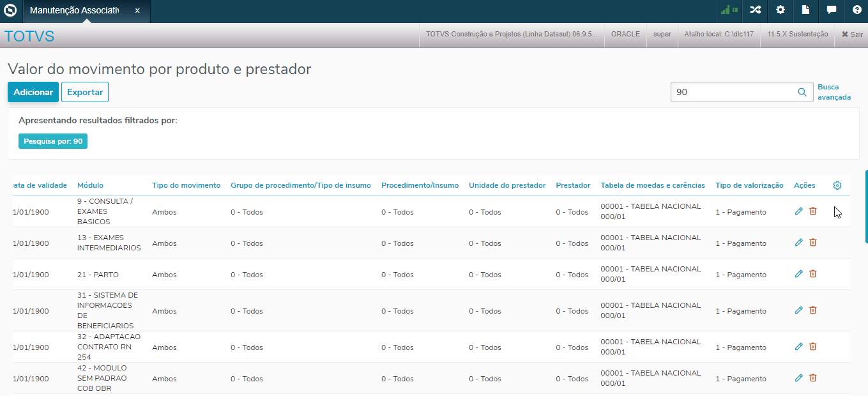Click the blue vertical scrollbar thumb
868x396 pixels.
(866, 206)
